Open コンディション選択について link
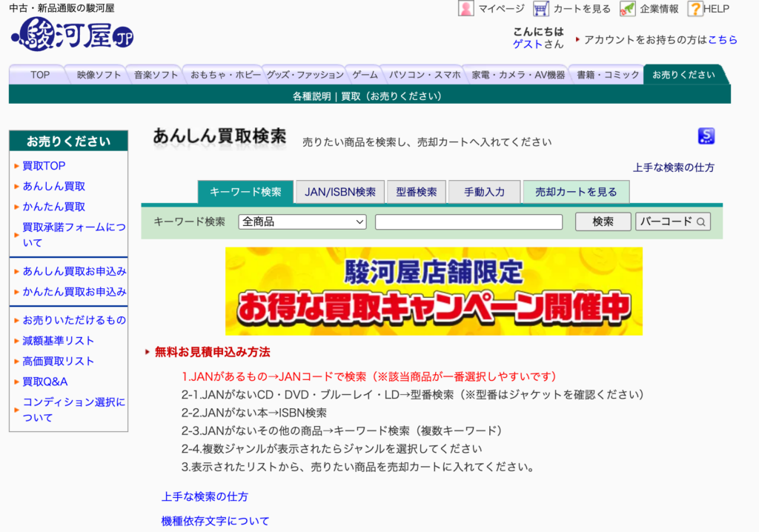This screenshot has height=532, width=759. (73, 410)
